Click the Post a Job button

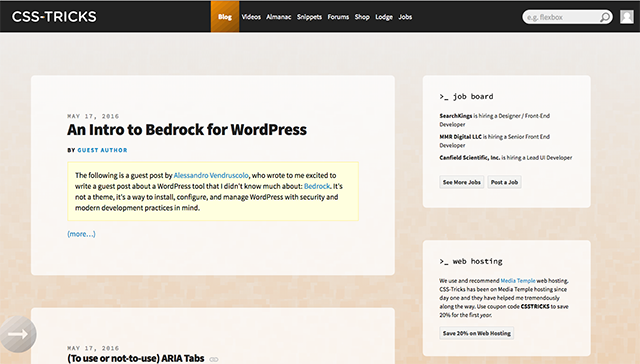pyautogui.click(x=504, y=182)
